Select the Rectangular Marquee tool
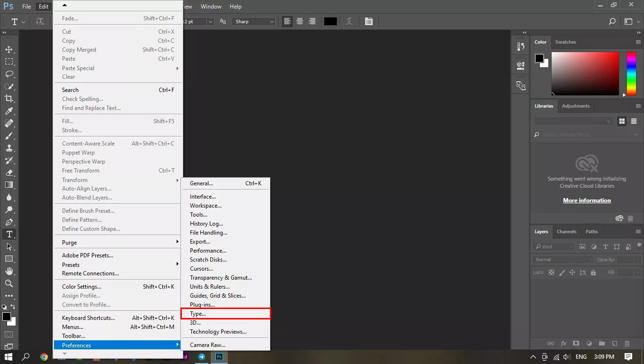 click(x=9, y=62)
